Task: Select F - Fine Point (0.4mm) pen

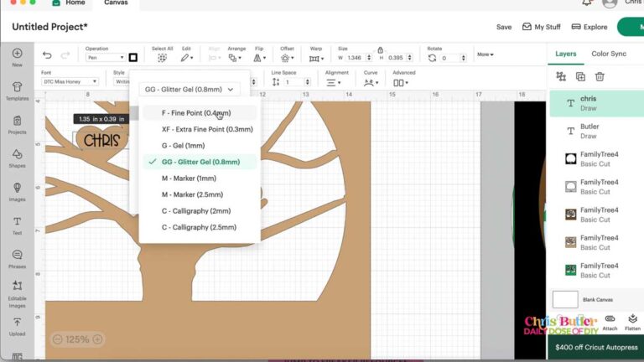Action: click(x=195, y=112)
